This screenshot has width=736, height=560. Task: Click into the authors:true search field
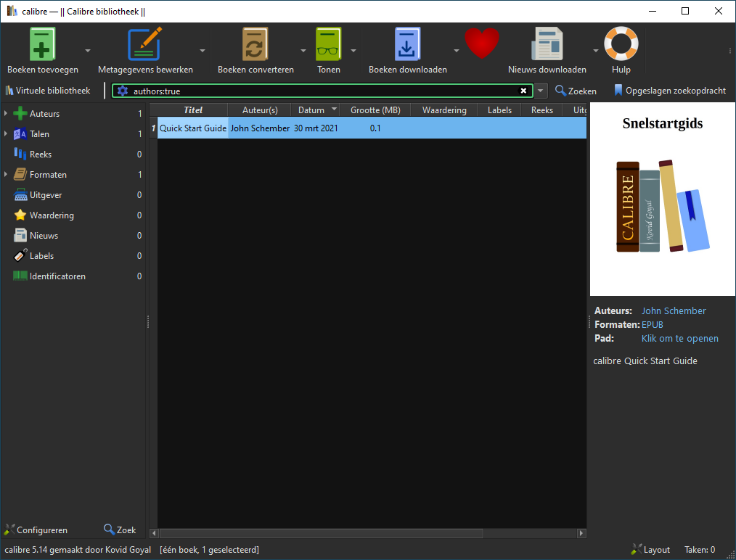pos(324,91)
